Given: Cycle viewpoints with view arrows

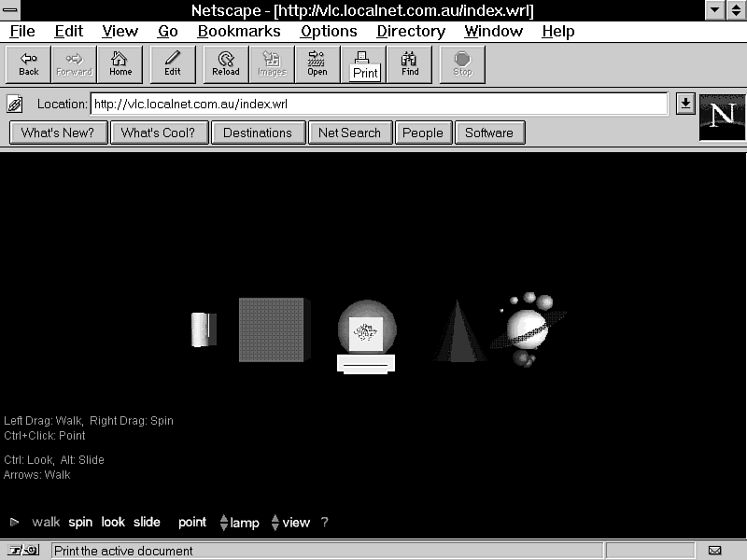Looking at the screenshot, I should [275, 523].
